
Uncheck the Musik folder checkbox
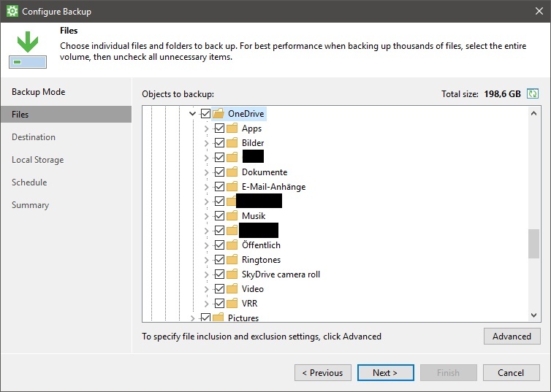(219, 216)
